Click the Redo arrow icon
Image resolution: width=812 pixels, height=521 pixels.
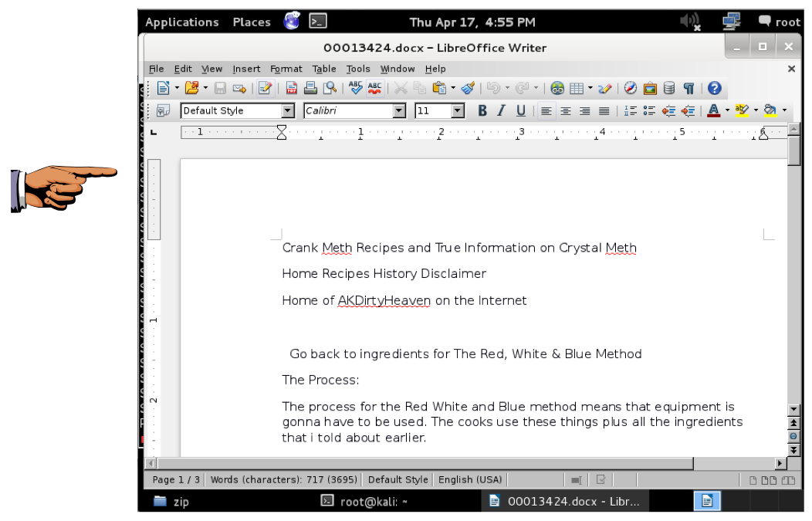(x=522, y=88)
